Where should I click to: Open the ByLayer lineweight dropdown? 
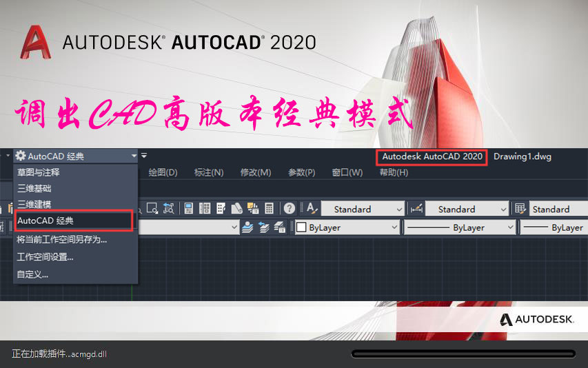(x=554, y=227)
